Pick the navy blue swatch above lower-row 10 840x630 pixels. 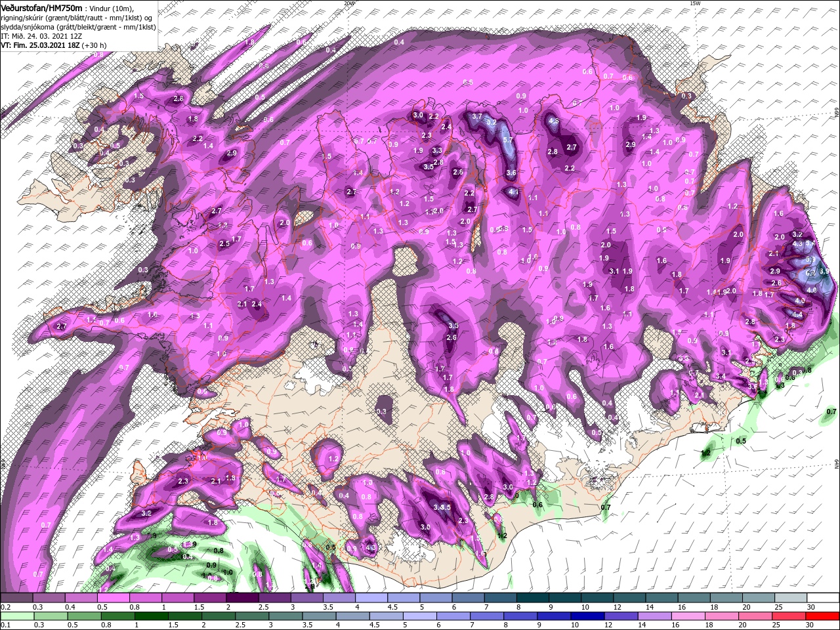click(589, 616)
